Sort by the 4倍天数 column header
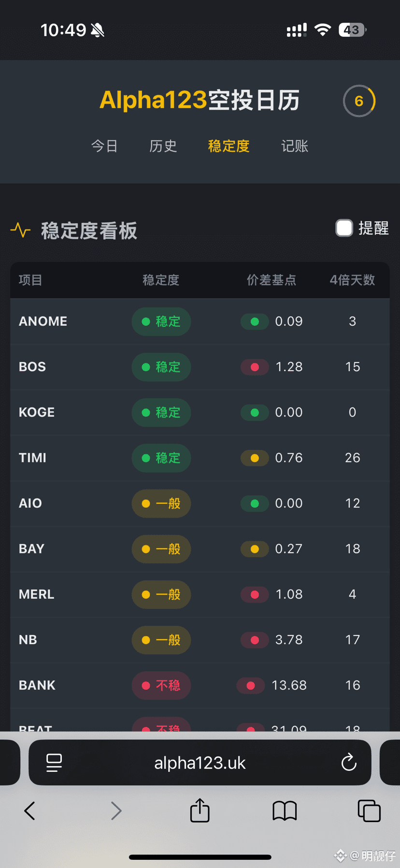The image size is (400, 868). point(352,280)
